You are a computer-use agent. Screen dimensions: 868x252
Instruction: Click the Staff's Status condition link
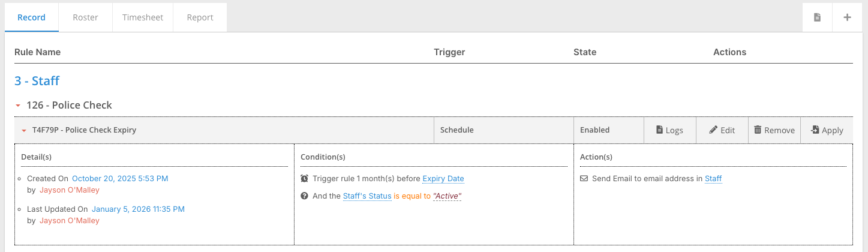[367, 196]
